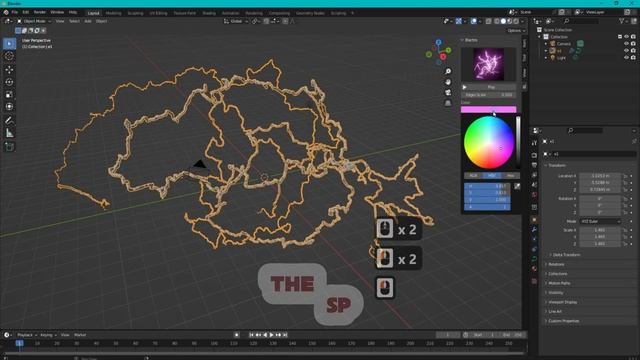
Task: Click the brightness value slider beside wheel
Action: [518, 142]
